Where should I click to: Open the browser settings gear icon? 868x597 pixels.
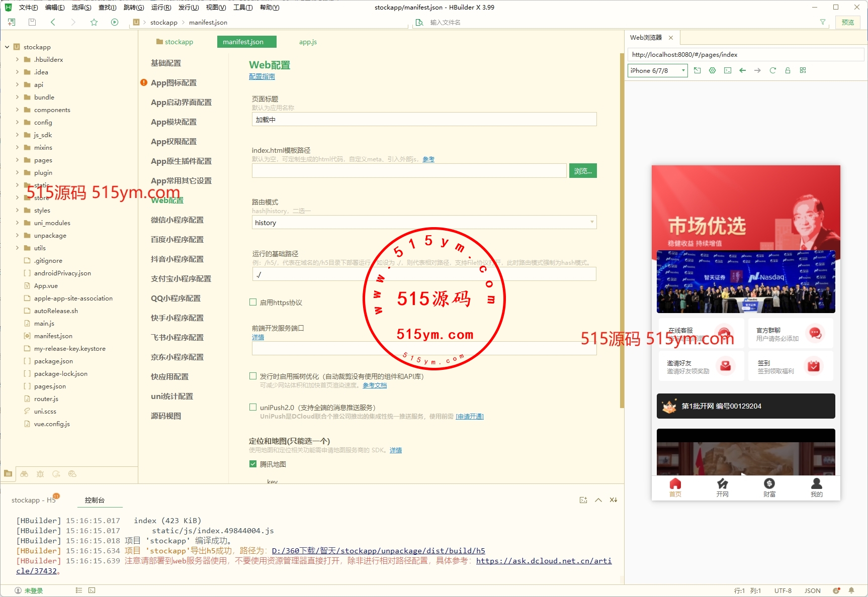(712, 70)
